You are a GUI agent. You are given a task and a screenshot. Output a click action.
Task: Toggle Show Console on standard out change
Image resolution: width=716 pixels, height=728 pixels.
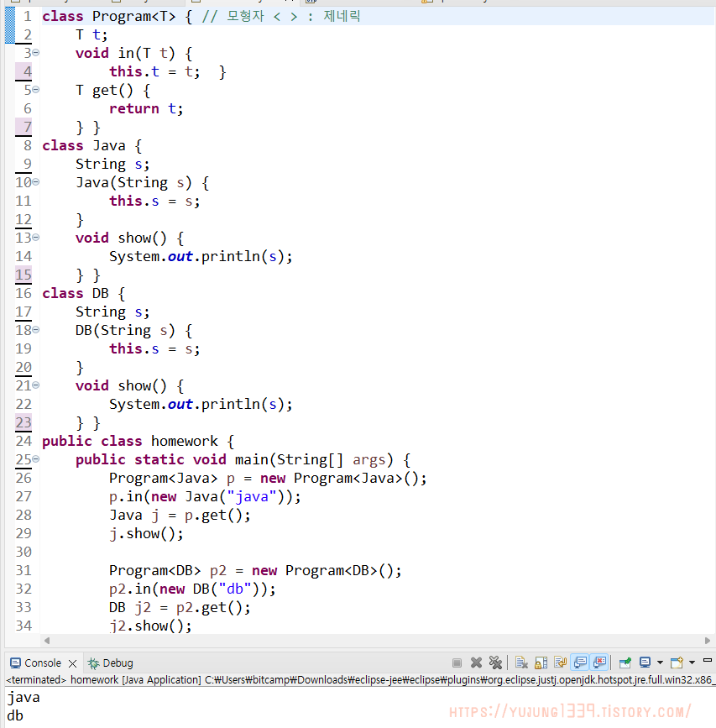580,663
